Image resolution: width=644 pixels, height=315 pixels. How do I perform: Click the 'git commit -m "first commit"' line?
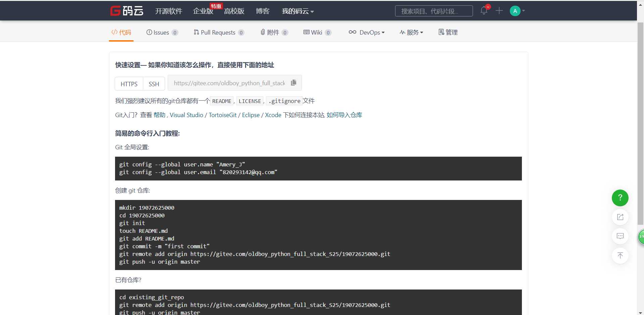[164, 246]
